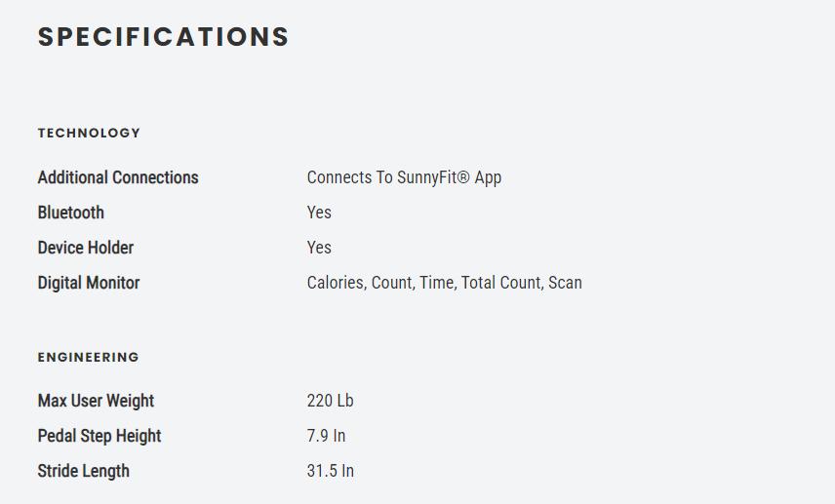
Task: Select the Pedal Step Height label
Action: [99, 436]
